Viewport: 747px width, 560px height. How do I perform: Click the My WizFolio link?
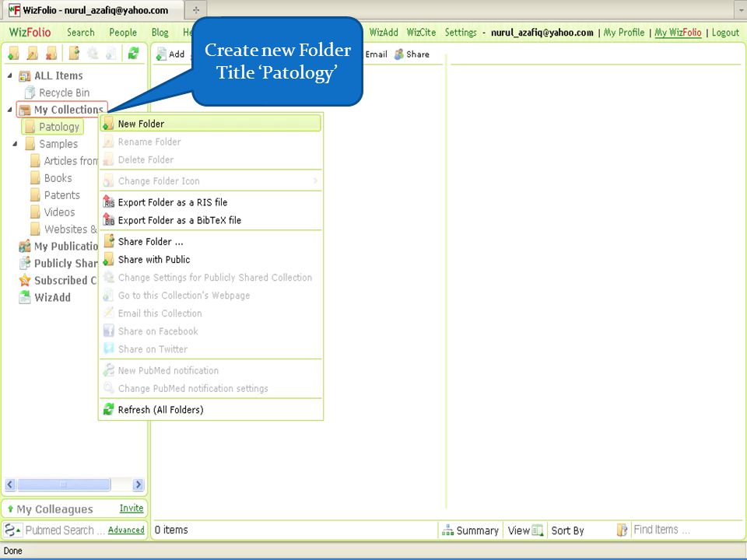pos(678,33)
